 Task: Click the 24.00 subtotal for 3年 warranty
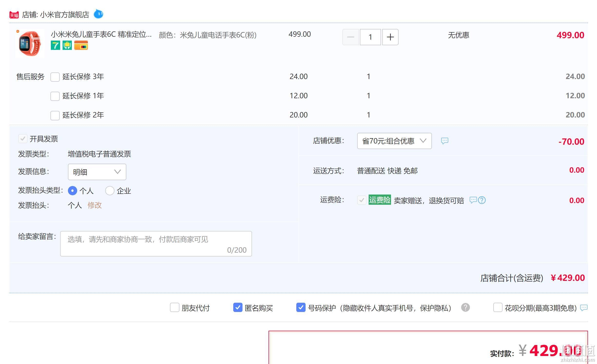[x=575, y=76]
